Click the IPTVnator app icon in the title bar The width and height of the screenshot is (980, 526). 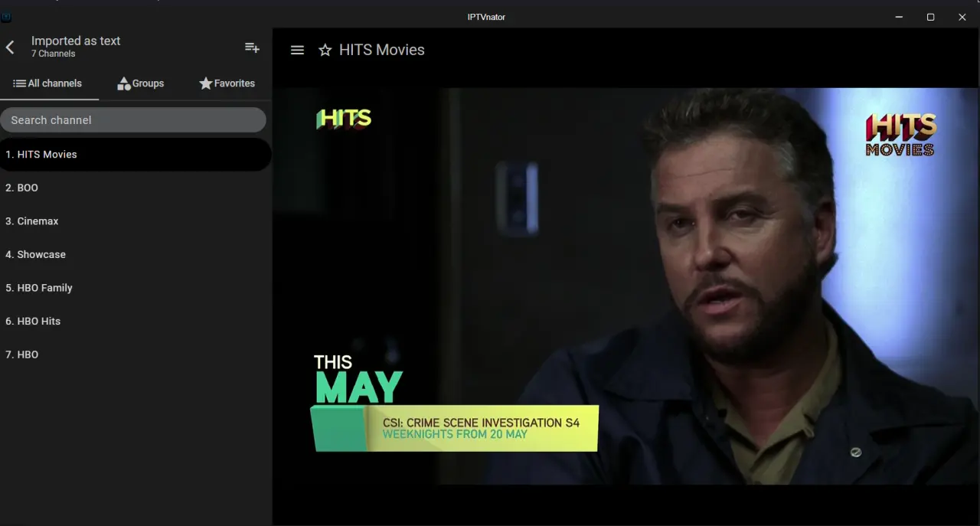(x=7, y=17)
